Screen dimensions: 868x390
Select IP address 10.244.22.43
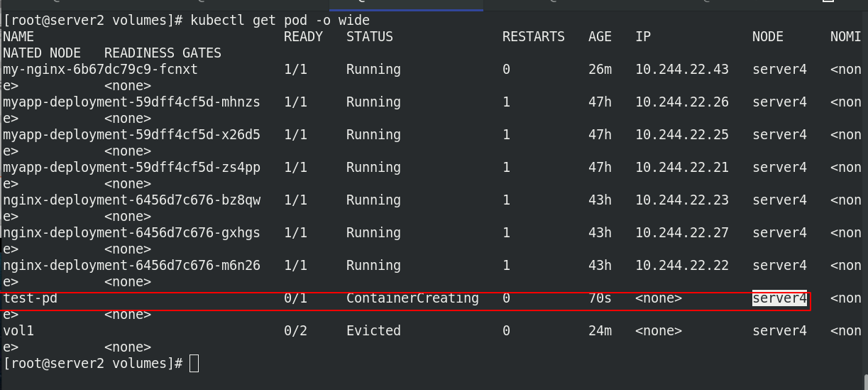click(x=682, y=70)
